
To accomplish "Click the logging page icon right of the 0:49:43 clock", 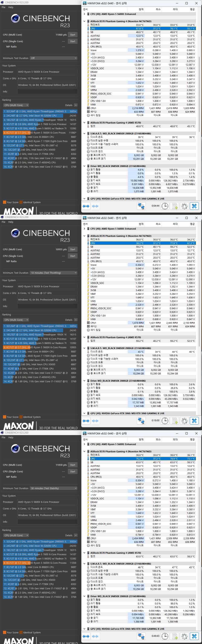I will 175,636.
